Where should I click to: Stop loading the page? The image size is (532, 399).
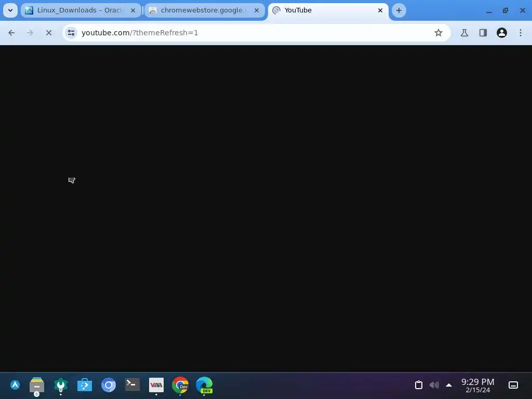(48, 33)
